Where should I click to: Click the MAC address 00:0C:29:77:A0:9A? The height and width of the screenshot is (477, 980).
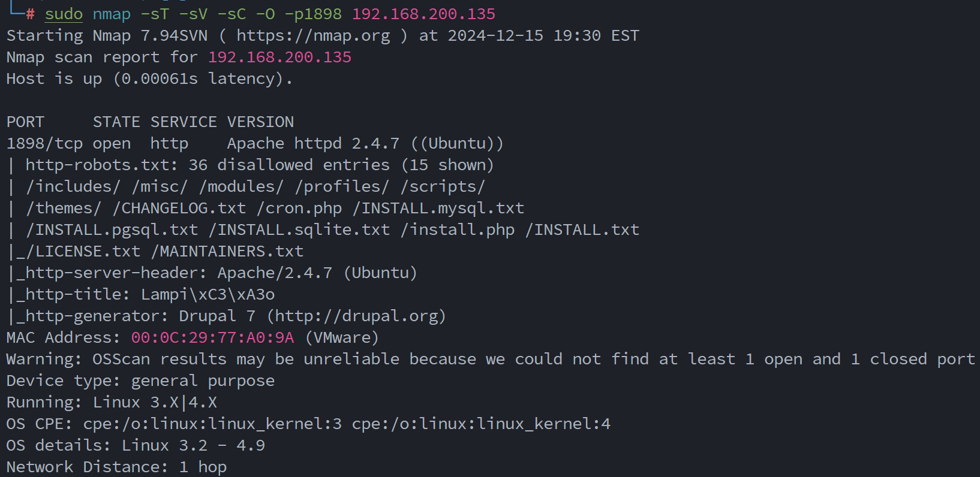coord(212,338)
